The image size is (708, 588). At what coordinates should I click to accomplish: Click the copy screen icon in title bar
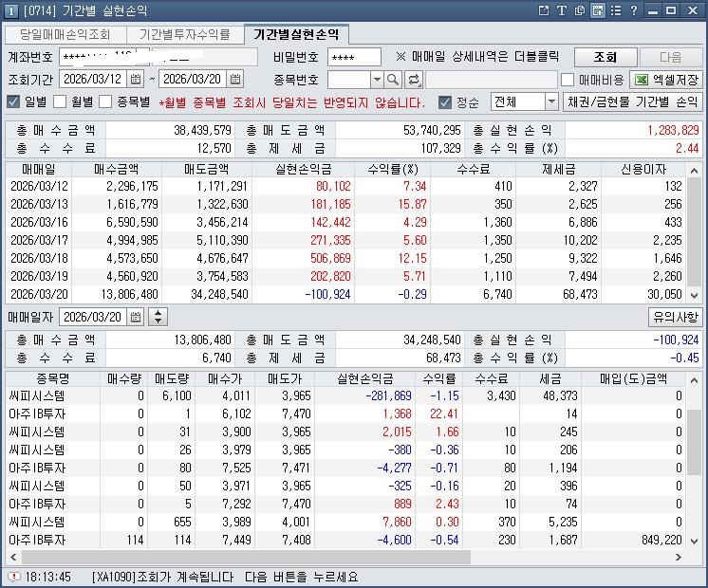tap(580, 10)
